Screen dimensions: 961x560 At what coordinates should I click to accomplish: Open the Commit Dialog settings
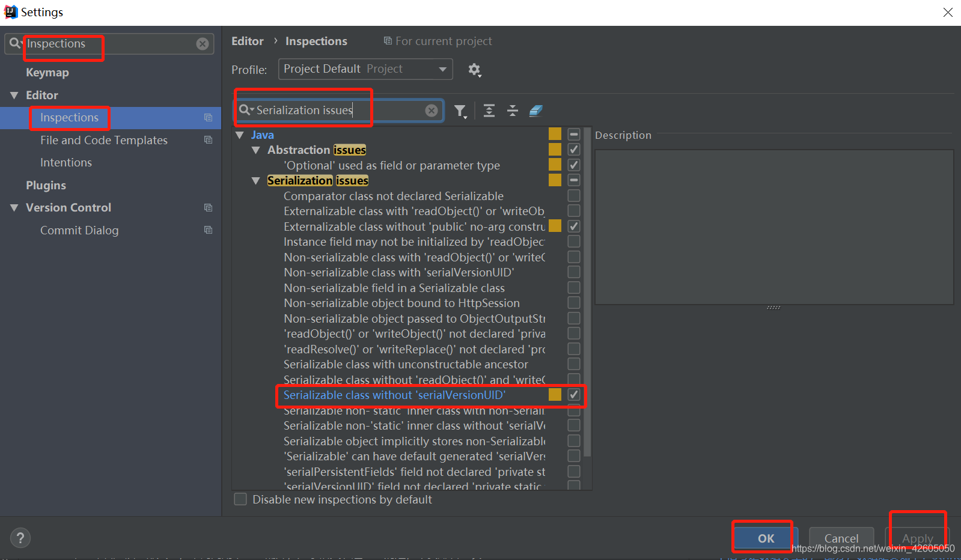tap(79, 230)
